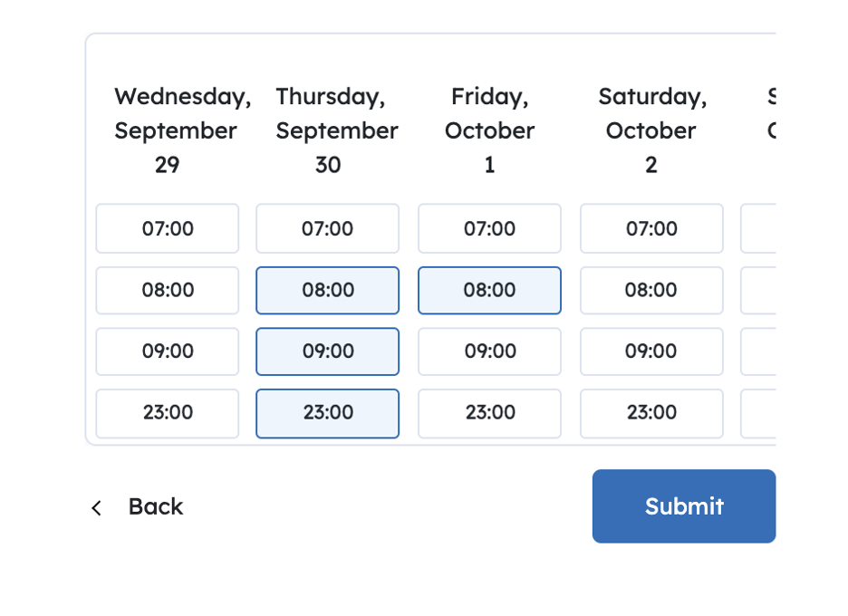Select 23:00 on Friday, October 1
Image resolution: width=848 pixels, height=616 pixels.
[x=489, y=413]
